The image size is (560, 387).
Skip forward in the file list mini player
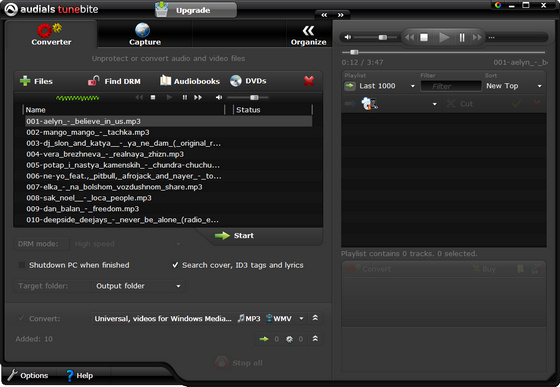198,97
